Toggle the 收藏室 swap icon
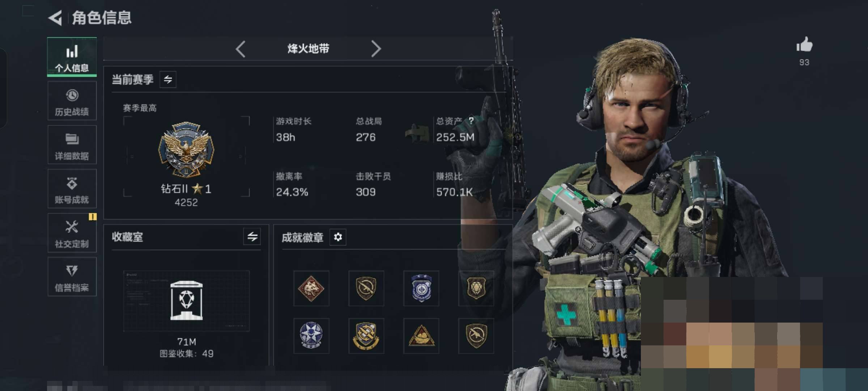The width and height of the screenshot is (868, 391). coord(252,237)
